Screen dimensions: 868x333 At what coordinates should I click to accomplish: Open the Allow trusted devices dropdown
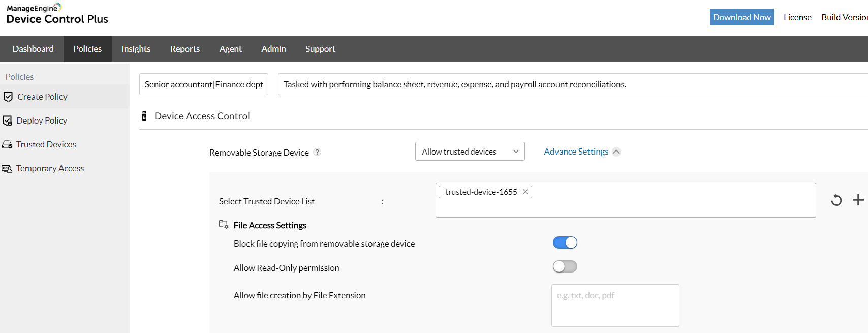click(x=470, y=152)
